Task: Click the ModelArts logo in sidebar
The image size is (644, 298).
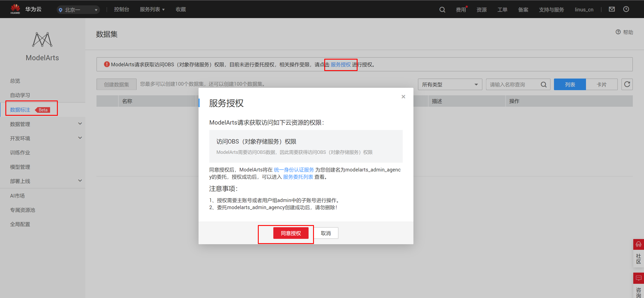Action: [x=42, y=40]
